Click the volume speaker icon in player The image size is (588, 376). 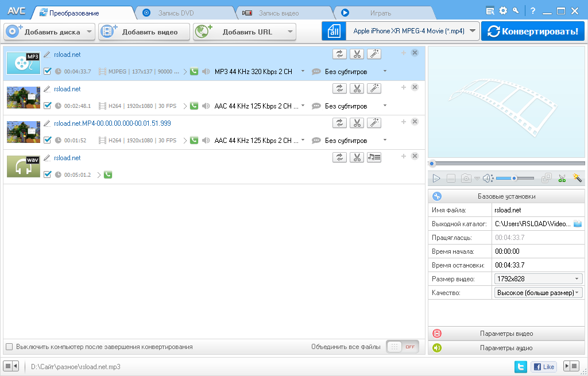tap(488, 179)
